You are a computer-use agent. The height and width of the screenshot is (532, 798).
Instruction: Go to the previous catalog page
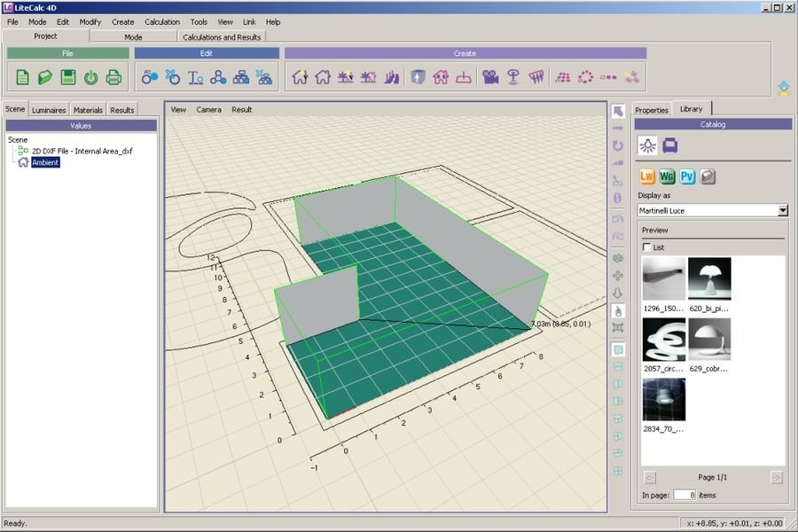click(x=650, y=478)
